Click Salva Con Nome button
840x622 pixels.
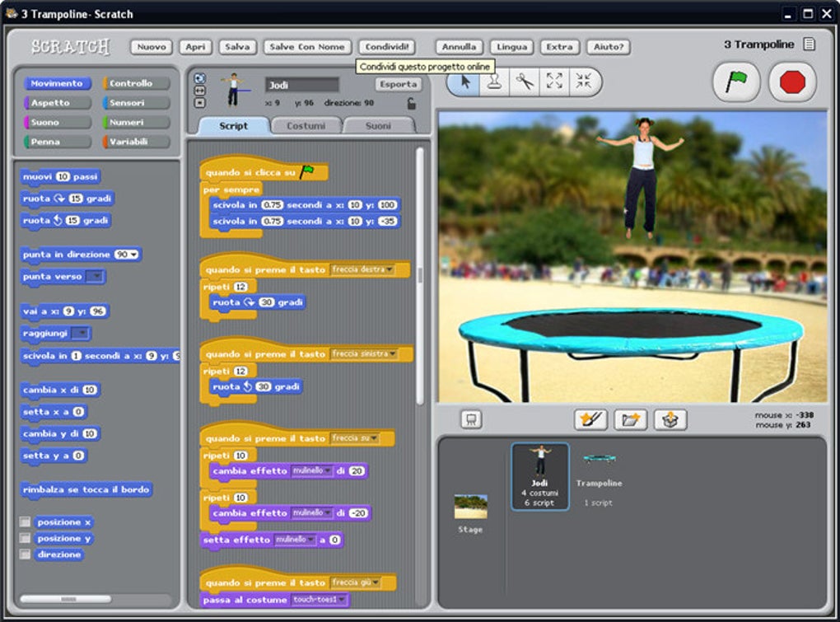[x=307, y=47]
